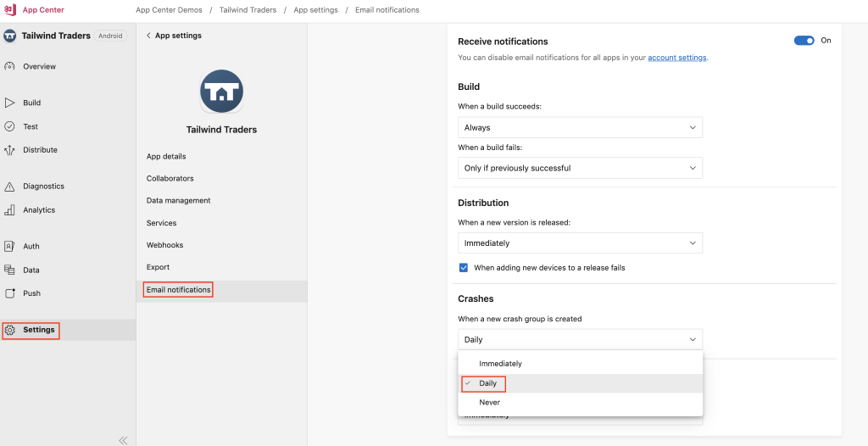Open Services settings page
868x446 pixels.
coord(162,223)
